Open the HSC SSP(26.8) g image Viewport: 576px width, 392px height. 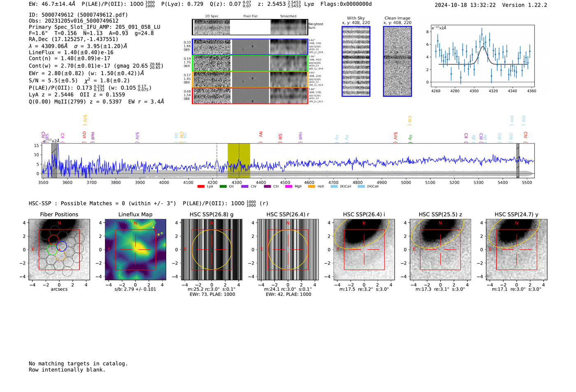coord(212,250)
